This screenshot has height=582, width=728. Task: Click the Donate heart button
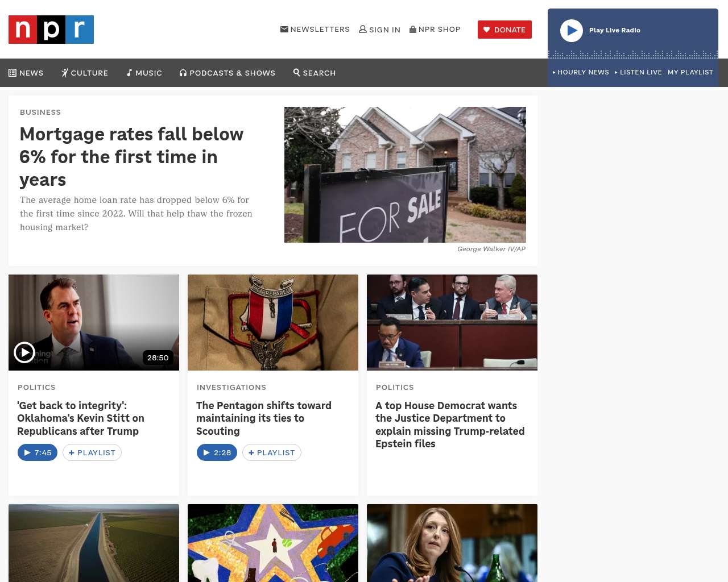(504, 30)
